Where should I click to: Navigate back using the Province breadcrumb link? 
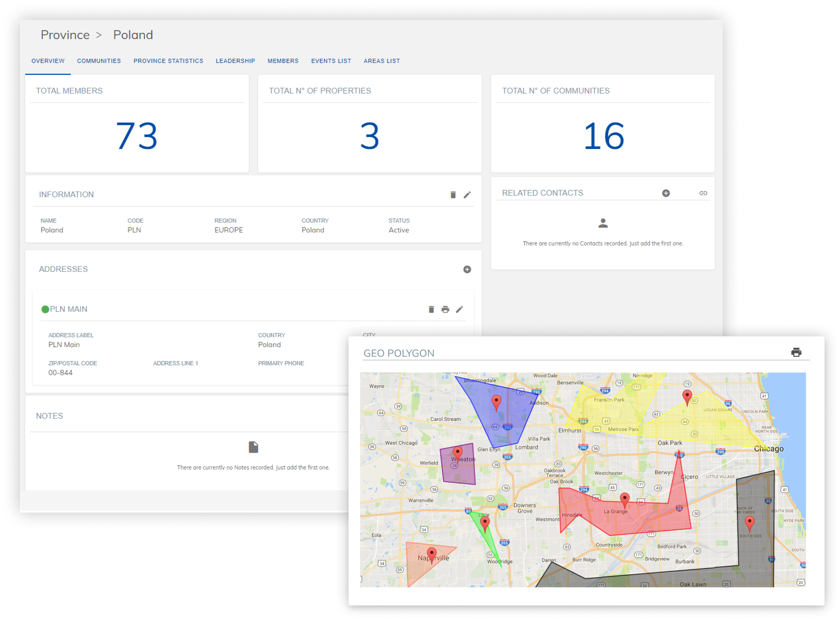[x=66, y=34]
